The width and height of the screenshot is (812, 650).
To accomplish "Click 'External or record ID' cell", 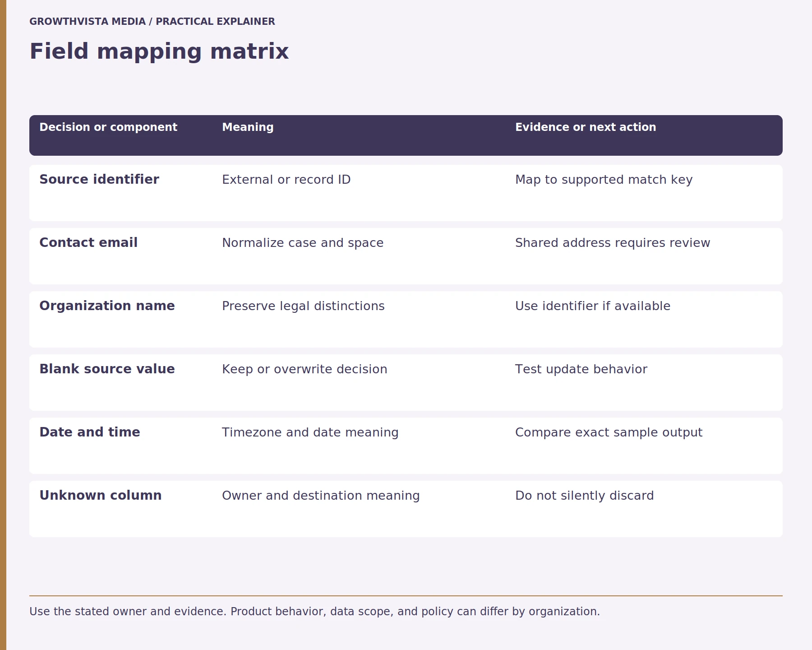I will tap(286, 180).
